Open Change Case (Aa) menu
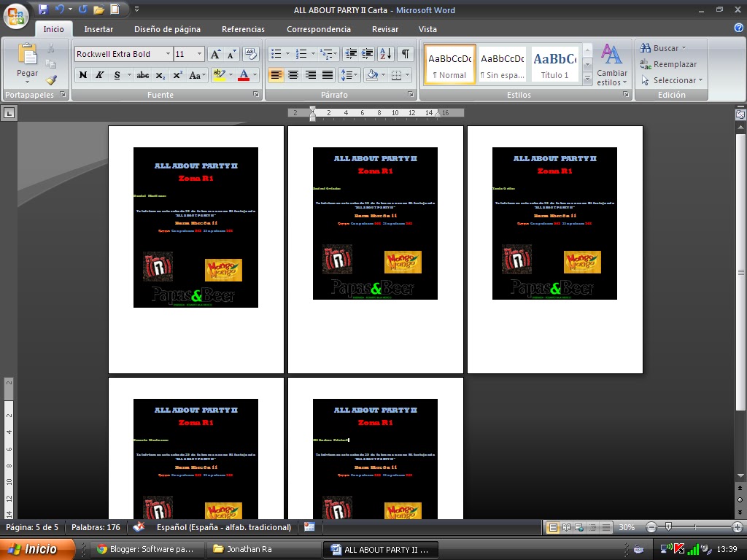747x560 pixels. pos(197,75)
